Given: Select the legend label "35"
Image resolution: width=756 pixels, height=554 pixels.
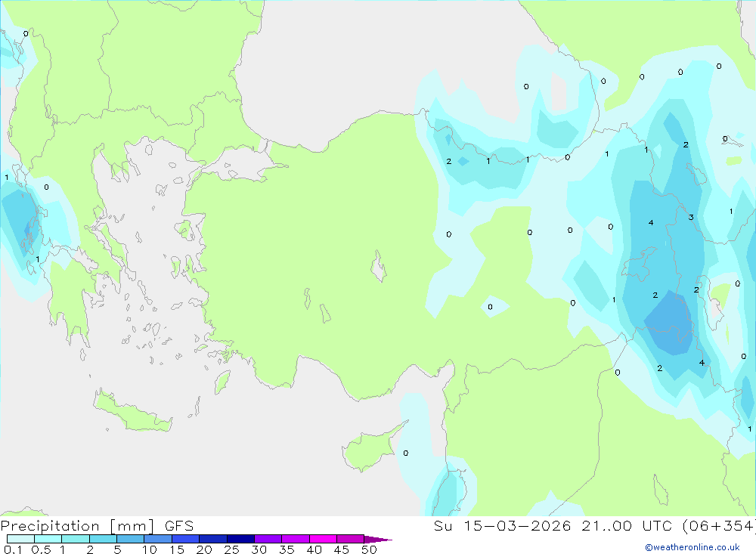Looking at the screenshot, I should 287,549.
